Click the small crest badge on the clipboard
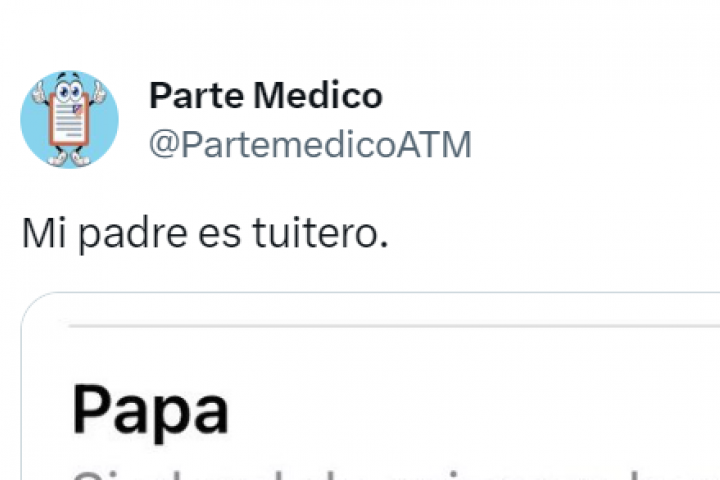Image resolution: width=720 pixels, height=480 pixels. click(78, 109)
